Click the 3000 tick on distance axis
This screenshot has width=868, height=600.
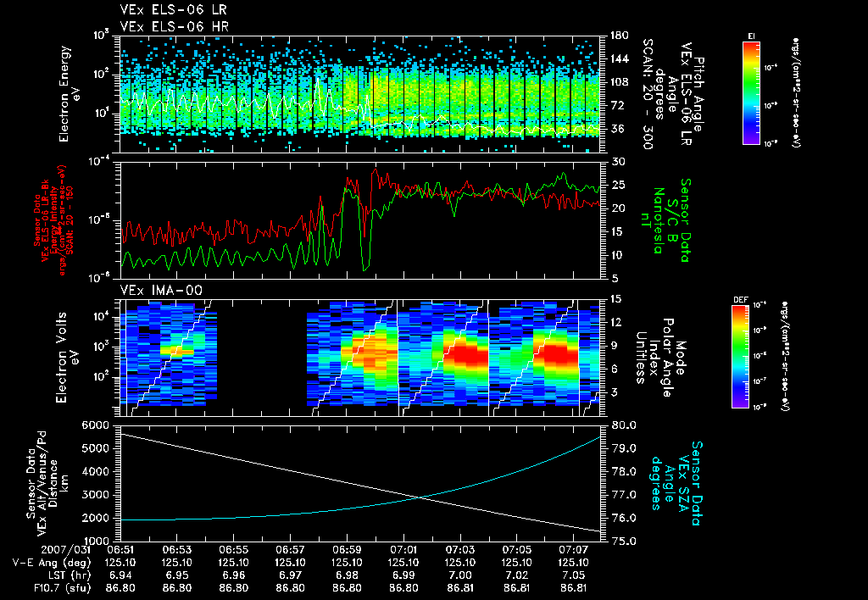(x=96, y=495)
